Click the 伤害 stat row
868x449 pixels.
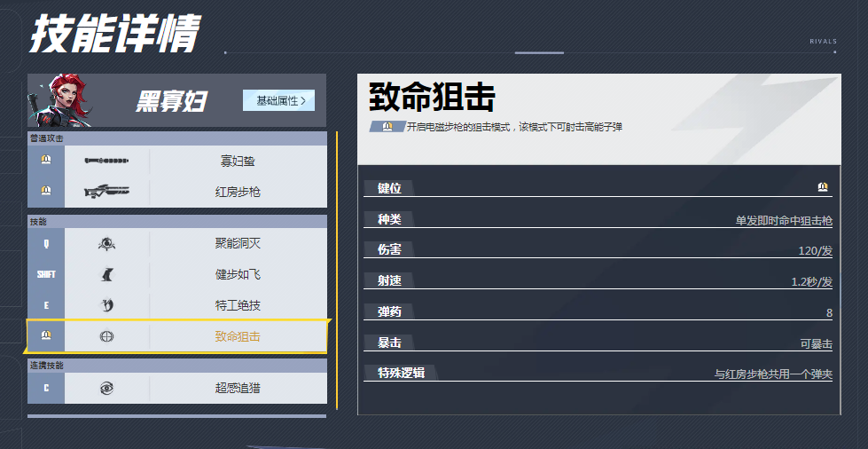click(598, 250)
